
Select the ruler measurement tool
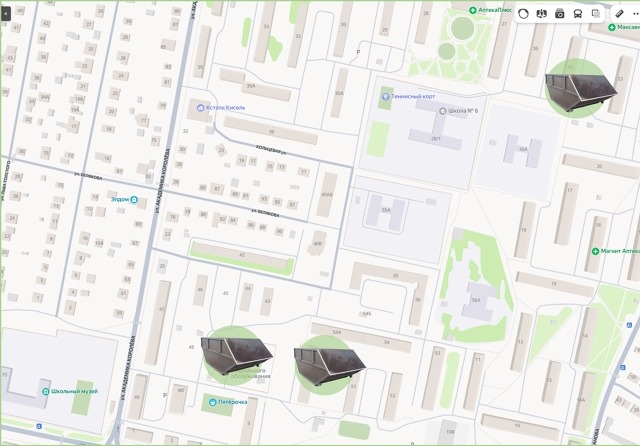(620, 13)
